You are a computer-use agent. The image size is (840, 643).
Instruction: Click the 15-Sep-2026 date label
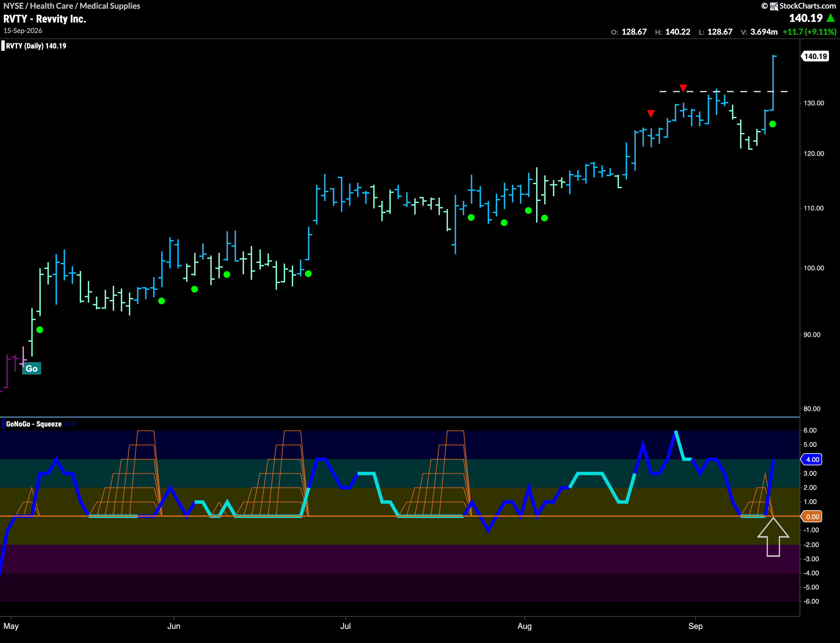click(23, 31)
